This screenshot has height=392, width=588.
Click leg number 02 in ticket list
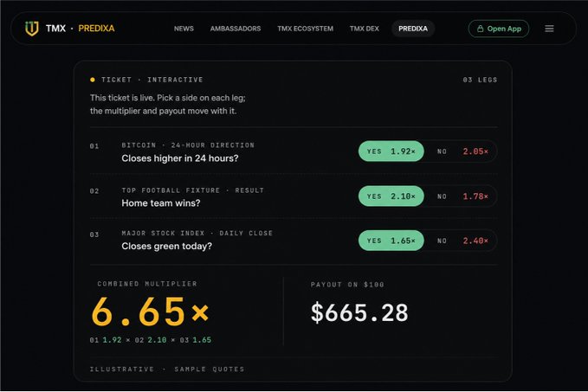(x=94, y=191)
